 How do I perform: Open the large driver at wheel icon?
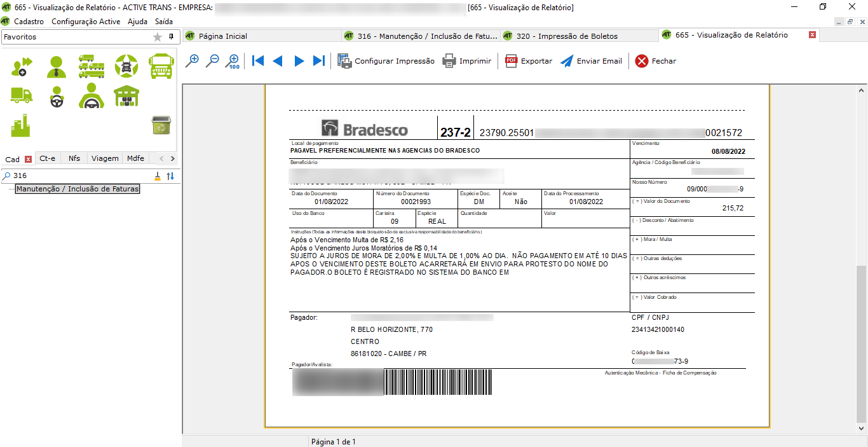92,96
